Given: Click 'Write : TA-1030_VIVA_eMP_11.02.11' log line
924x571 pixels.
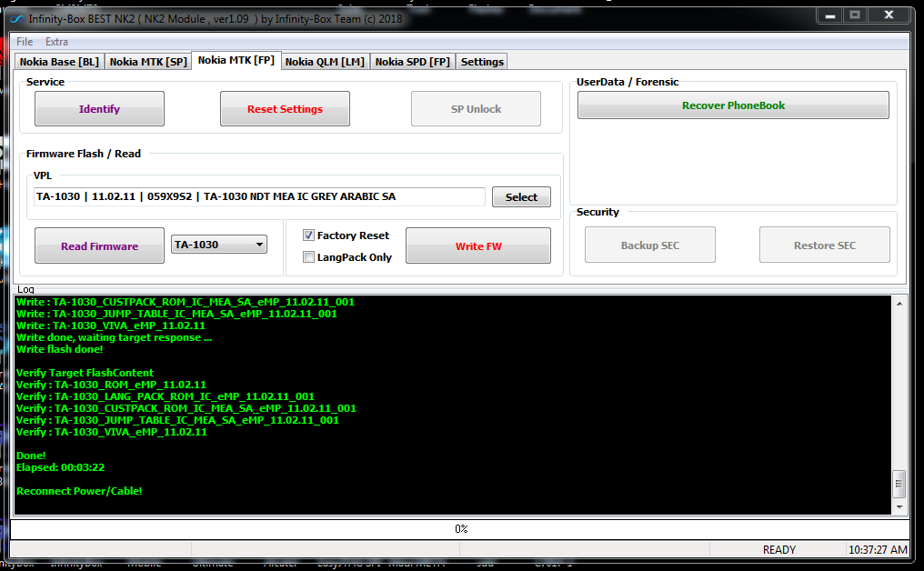Looking at the screenshot, I should 111,326.
